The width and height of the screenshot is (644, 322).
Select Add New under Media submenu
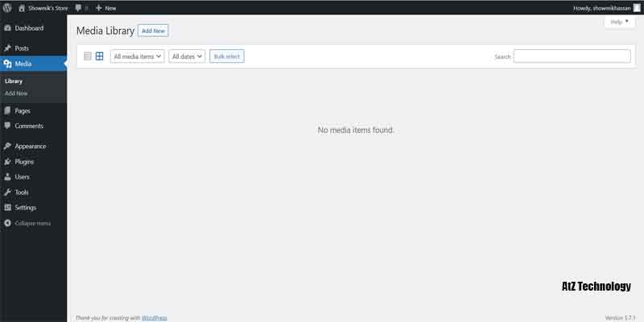point(16,93)
